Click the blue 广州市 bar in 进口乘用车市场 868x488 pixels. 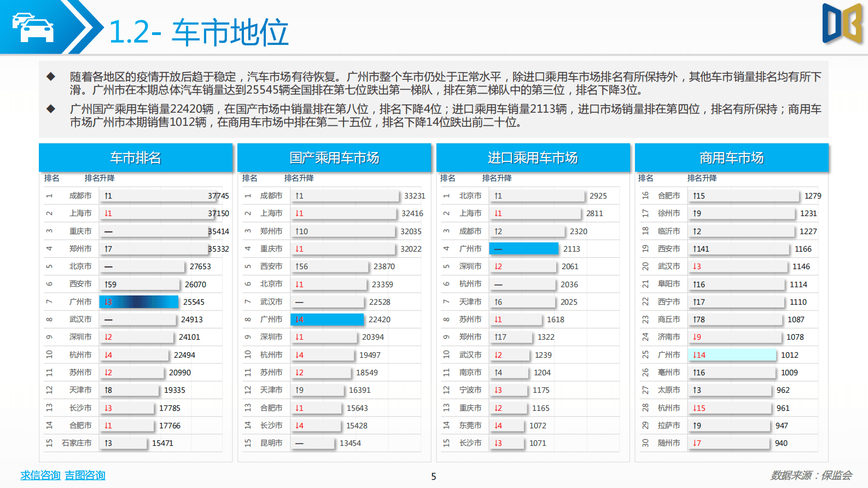coord(523,249)
